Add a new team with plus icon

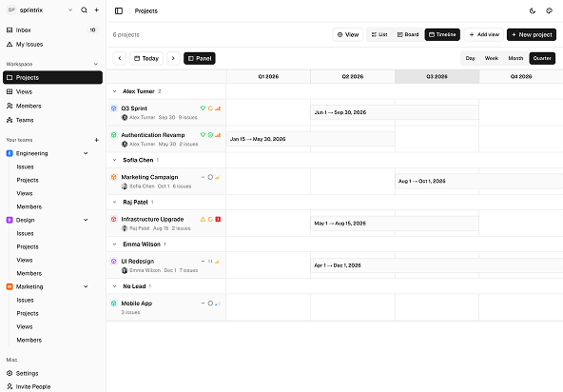(x=97, y=140)
